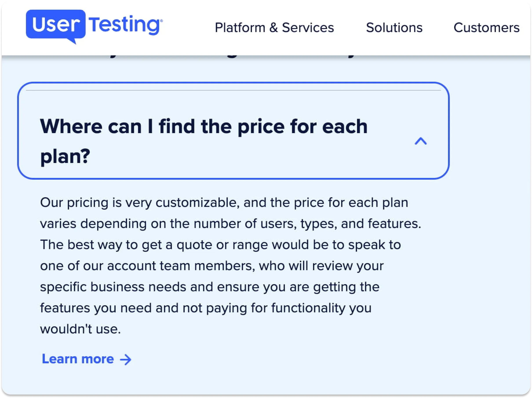The width and height of the screenshot is (532, 398).
Task: Open the Solutions menu
Action: pos(394,28)
